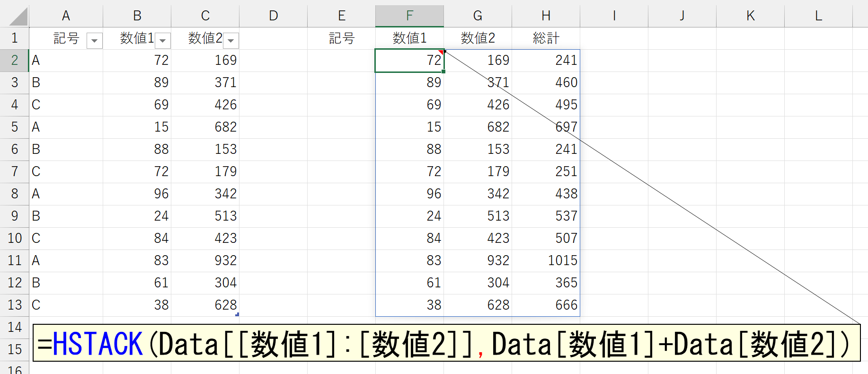868x374 pixels.
Task: Click the red comment indicator in F2
Action: 441,52
